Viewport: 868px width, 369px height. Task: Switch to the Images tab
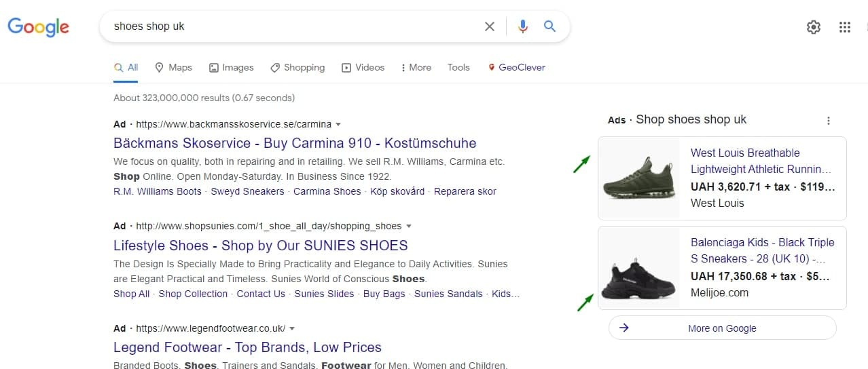pos(231,67)
